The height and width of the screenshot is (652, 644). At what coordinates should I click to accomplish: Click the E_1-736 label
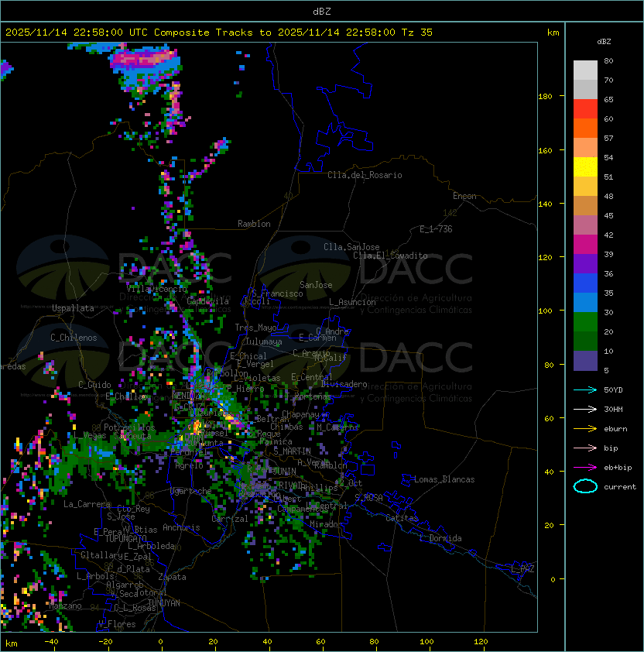pos(436,229)
